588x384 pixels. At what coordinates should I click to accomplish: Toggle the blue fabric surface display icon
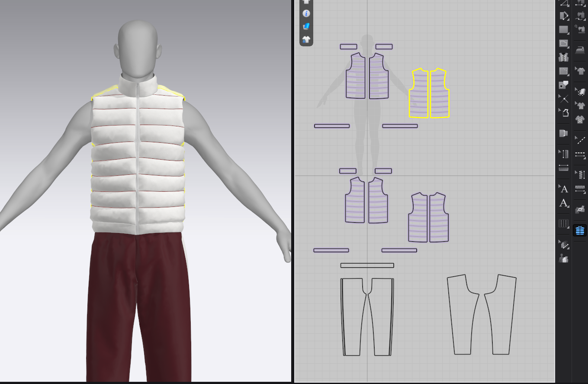pos(306,26)
